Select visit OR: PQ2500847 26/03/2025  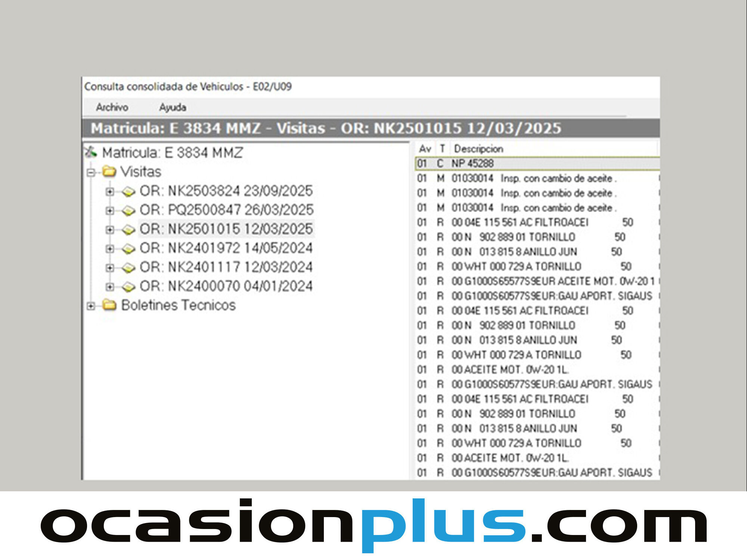pyautogui.click(x=226, y=210)
